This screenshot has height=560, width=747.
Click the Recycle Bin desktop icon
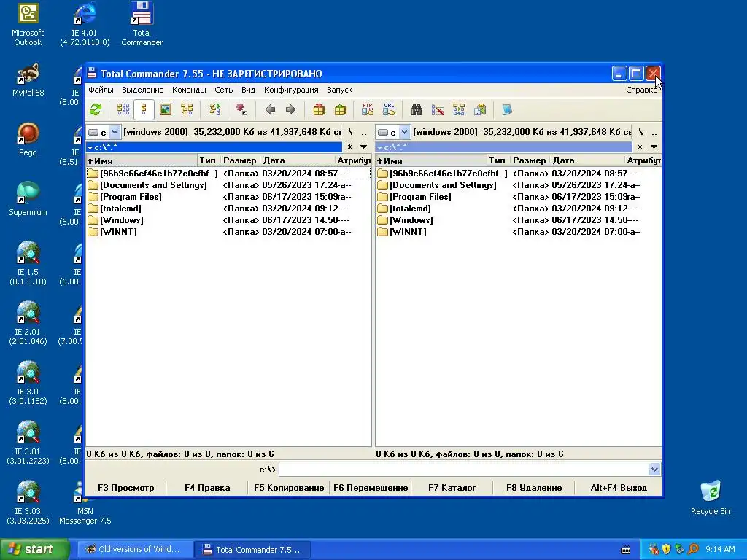711,498
